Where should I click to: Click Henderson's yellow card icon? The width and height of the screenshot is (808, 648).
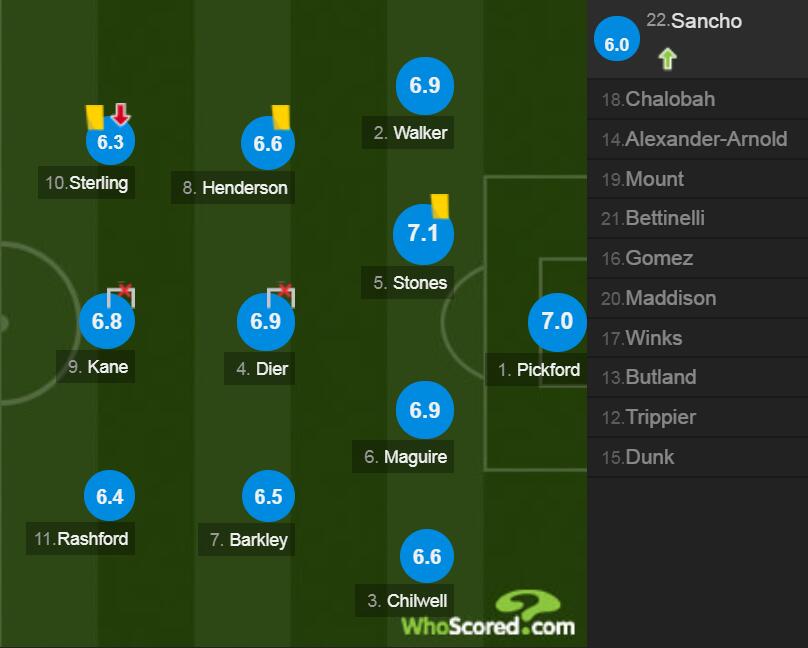[280, 117]
